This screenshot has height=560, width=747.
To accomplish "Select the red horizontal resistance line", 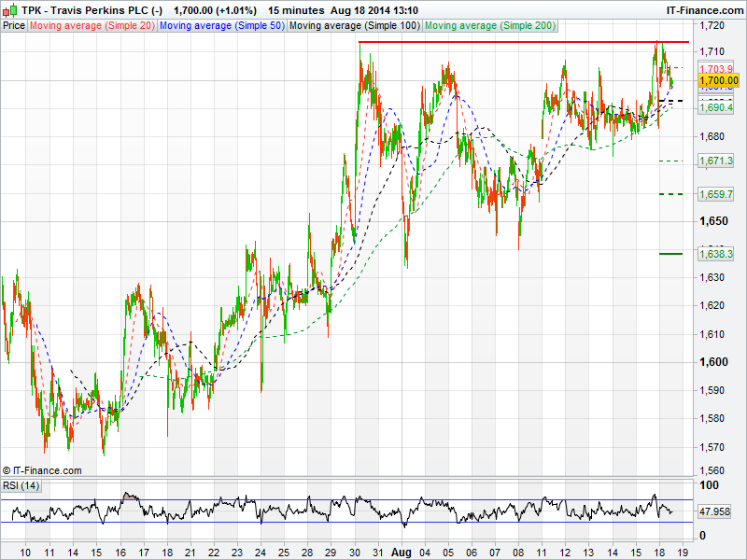I will pos(523,42).
